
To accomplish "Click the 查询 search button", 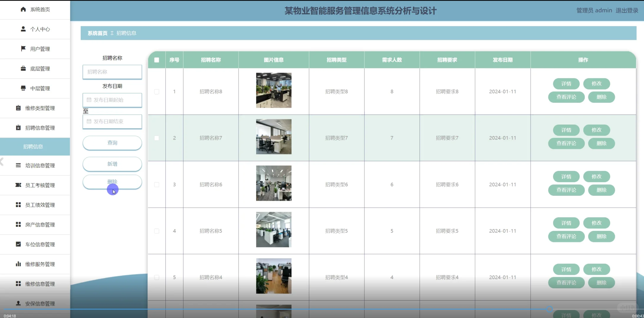I will (112, 143).
